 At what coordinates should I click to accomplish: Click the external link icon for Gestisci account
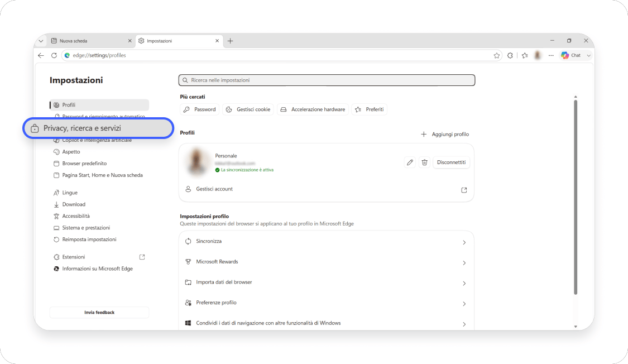[464, 190]
